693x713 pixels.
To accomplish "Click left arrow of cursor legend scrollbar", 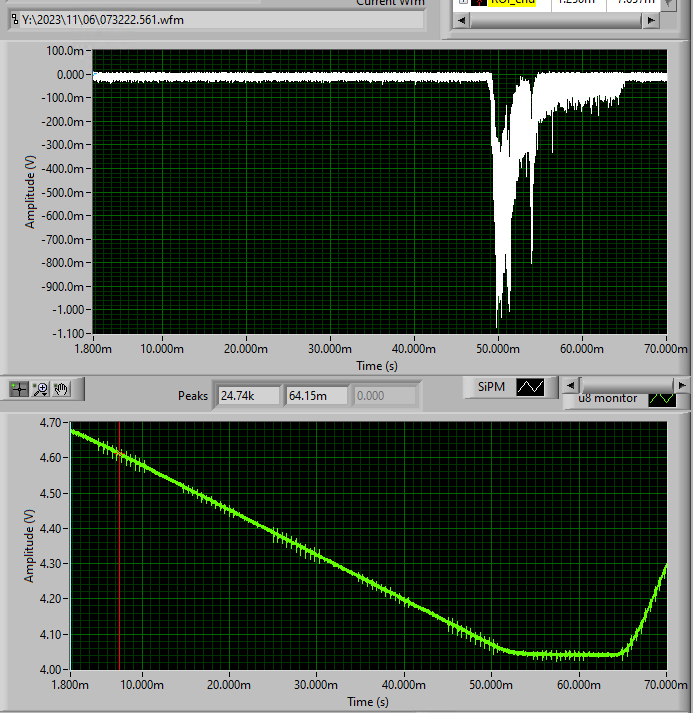I will coord(462,20).
